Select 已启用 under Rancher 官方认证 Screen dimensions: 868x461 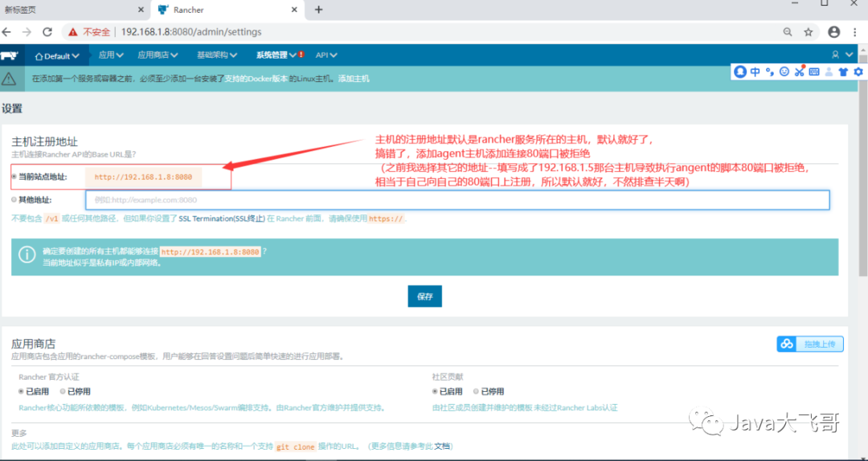(21, 391)
